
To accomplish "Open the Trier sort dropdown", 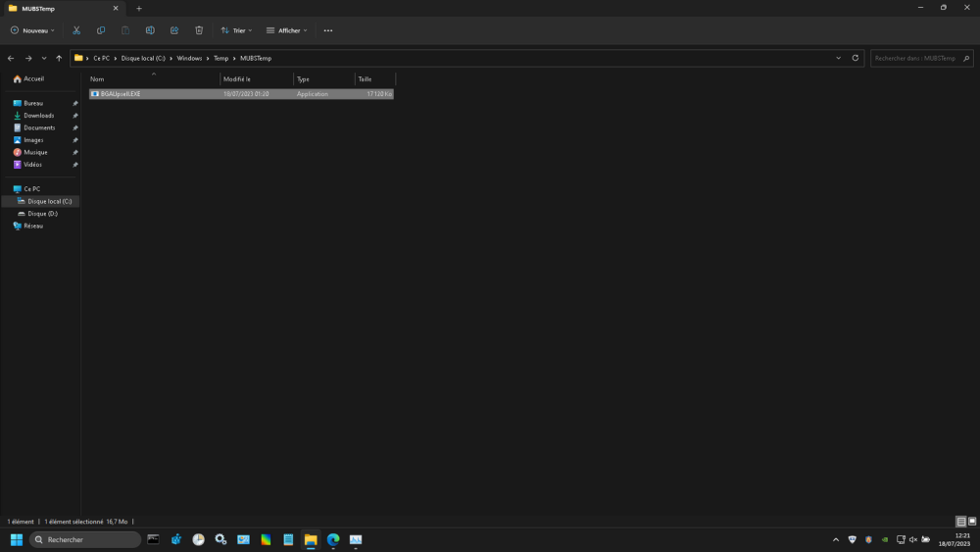I will 236,30.
